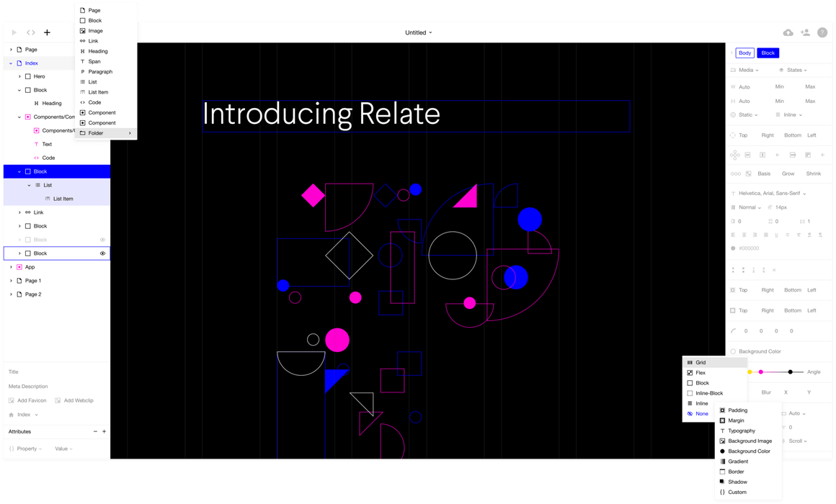This screenshot has height=504, width=836.
Task: Choose Shadow in the style property menu
Action: coord(747,482)
